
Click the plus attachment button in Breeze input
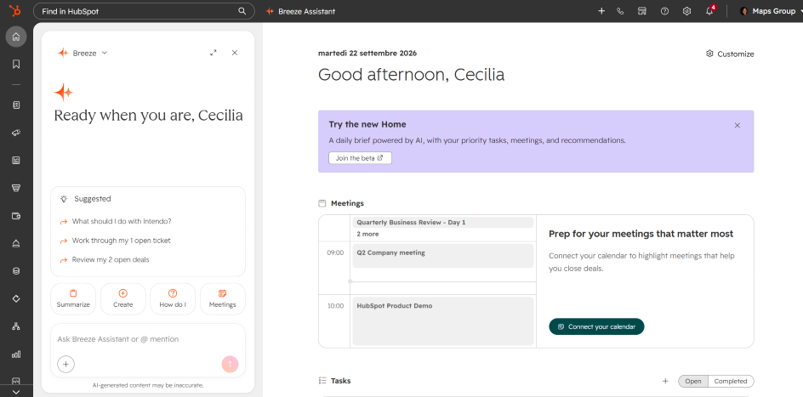(66, 364)
